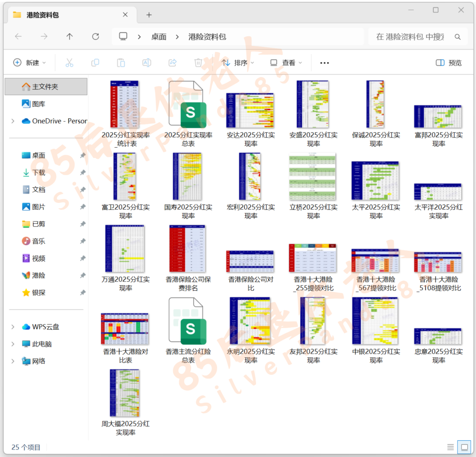Unpin 银探 using its pin icon

pos(83,293)
